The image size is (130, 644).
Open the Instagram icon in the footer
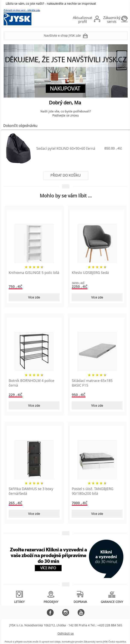[65, 612]
